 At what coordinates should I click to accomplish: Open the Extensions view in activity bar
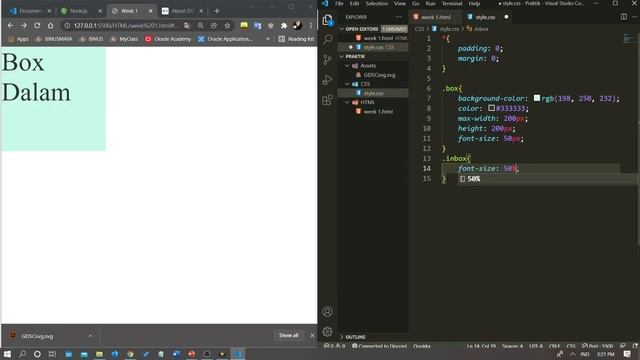click(x=327, y=100)
